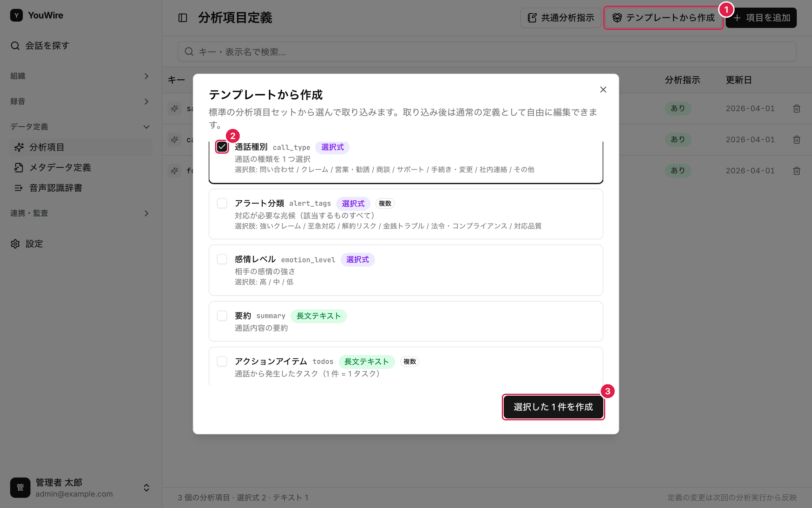This screenshot has width=812, height=508.
Task: Delete the first row dated 2026-04-01
Action: pyautogui.click(x=796, y=109)
